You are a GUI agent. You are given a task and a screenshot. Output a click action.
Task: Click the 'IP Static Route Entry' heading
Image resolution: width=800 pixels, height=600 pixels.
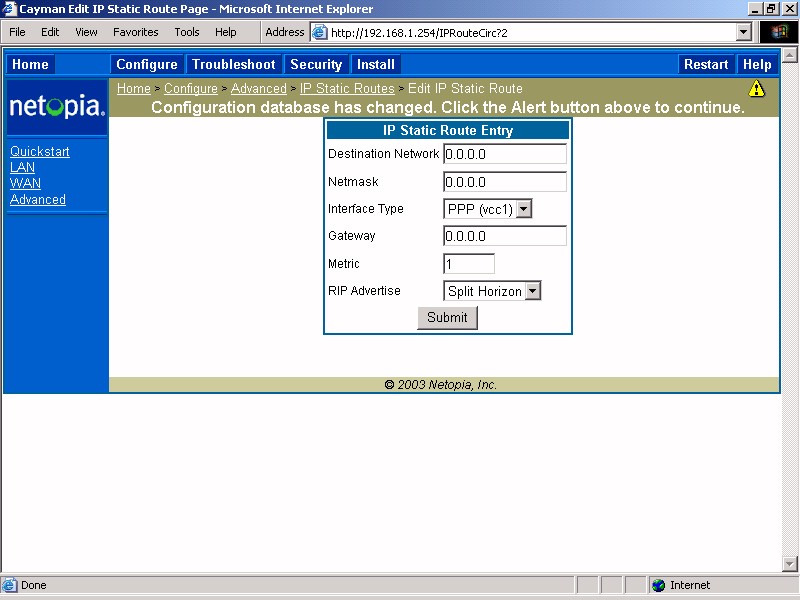[x=448, y=131]
